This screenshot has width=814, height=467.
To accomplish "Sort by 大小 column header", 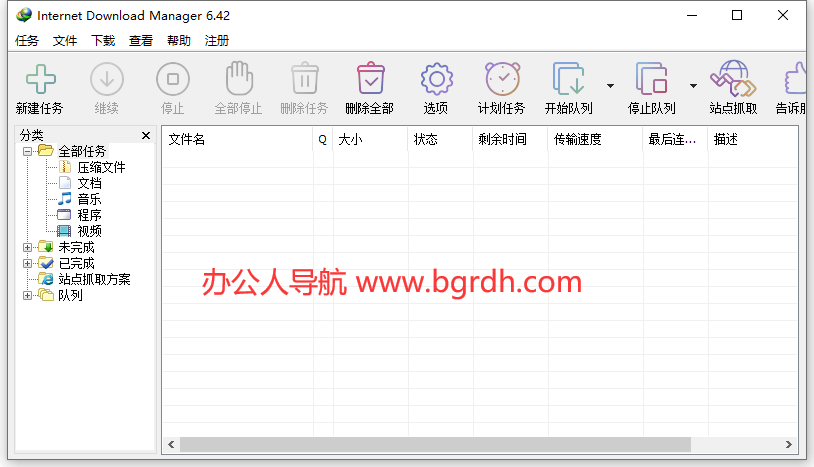I will [x=370, y=140].
